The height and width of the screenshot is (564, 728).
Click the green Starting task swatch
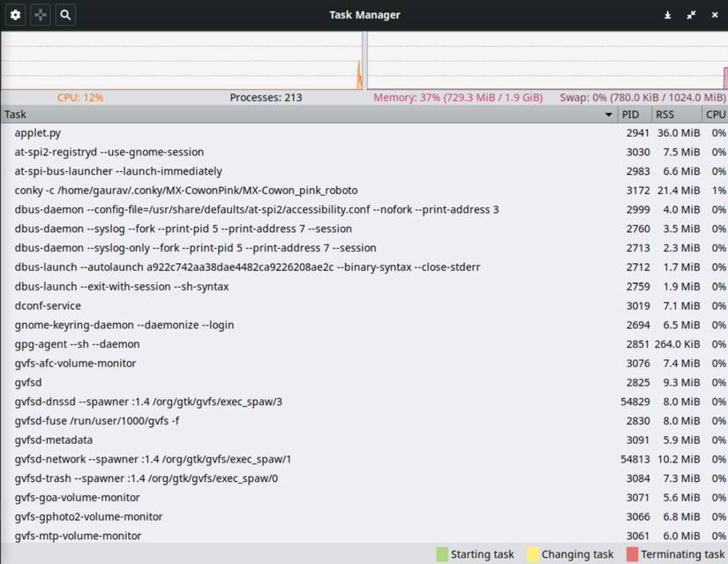coord(442,554)
